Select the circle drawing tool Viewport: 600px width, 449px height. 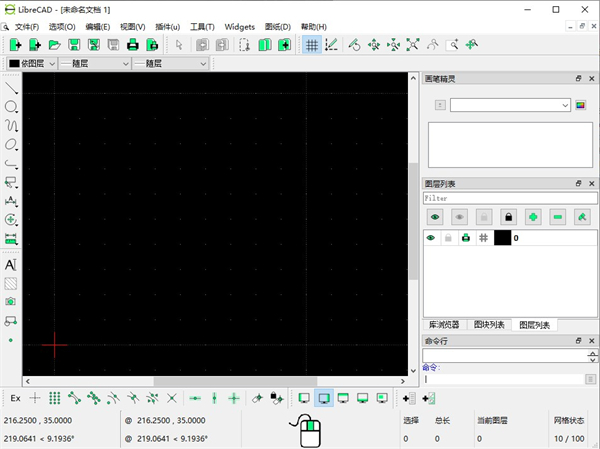click(x=11, y=107)
